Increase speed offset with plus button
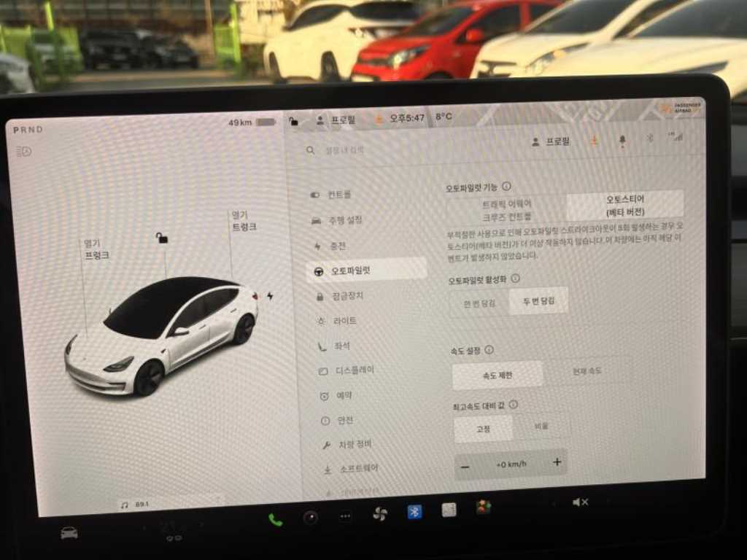The width and height of the screenshot is (747, 560). tap(557, 462)
